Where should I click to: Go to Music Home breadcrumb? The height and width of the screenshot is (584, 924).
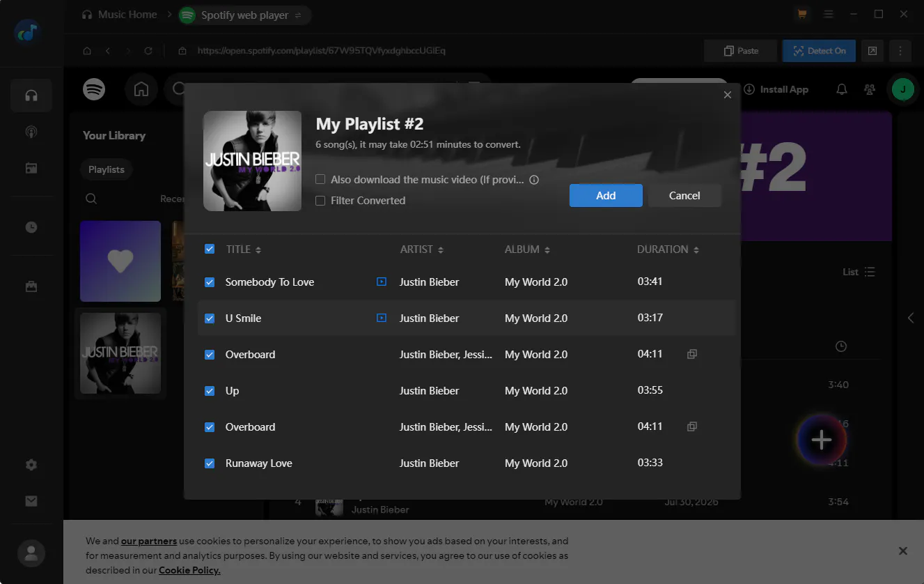(x=120, y=15)
